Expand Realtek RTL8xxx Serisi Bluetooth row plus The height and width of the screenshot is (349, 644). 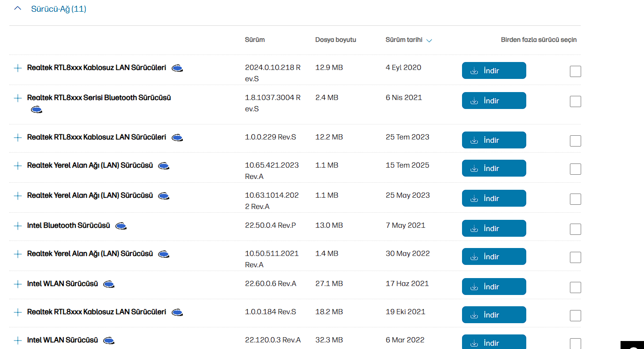[18, 98]
